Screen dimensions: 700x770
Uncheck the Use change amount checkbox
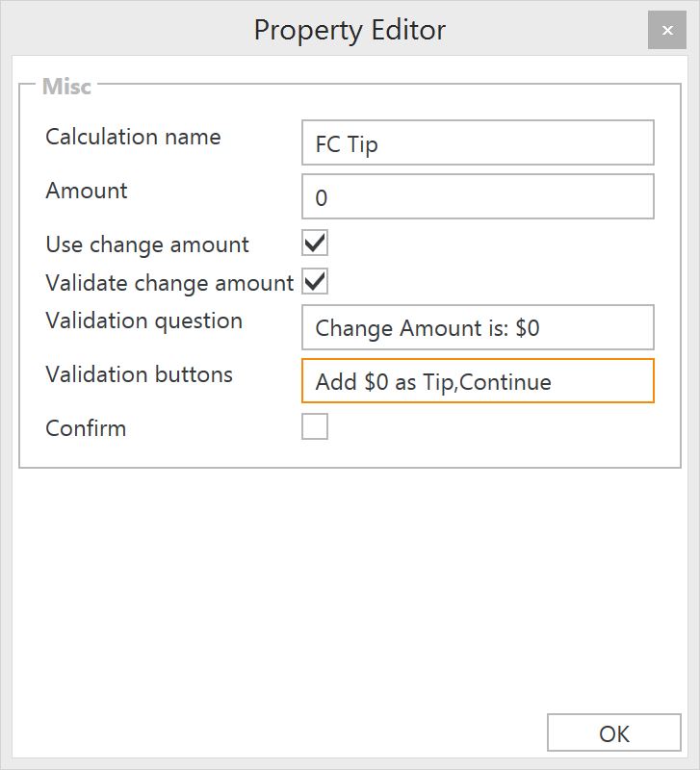tap(315, 243)
